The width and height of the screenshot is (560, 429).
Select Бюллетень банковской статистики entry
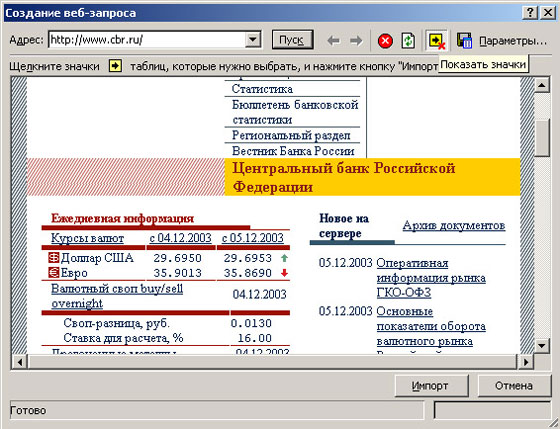[x=295, y=112]
